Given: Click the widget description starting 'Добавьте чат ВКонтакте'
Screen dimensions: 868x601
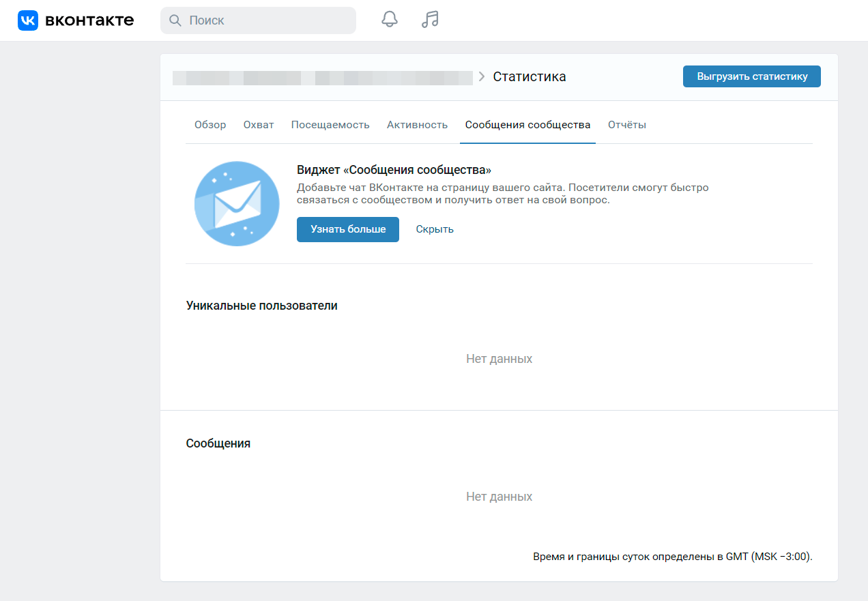Looking at the screenshot, I should [x=503, y=194].
